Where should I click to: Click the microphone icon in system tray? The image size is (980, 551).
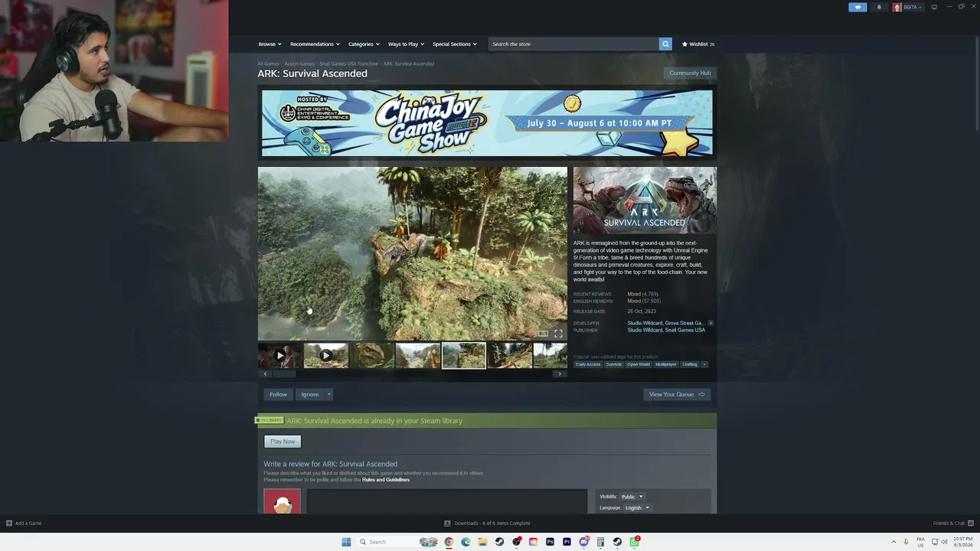pyautogui.click(x=906, y=542)
